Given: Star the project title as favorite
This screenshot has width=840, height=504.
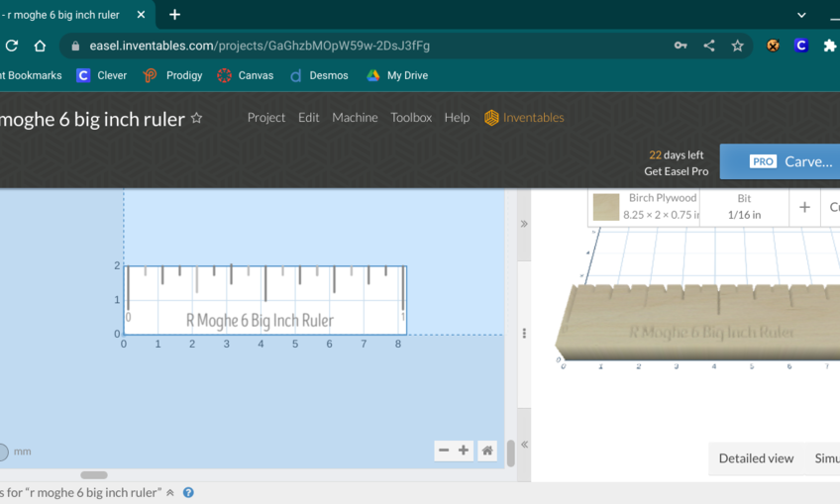Looking at the screenshot, I should (197, 118).
